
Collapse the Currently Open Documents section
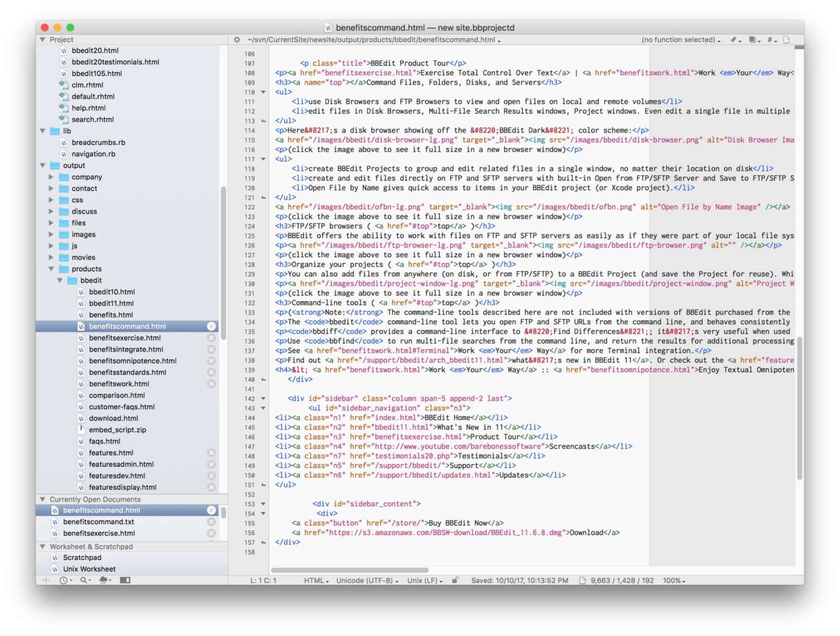[x=43, y=499]
